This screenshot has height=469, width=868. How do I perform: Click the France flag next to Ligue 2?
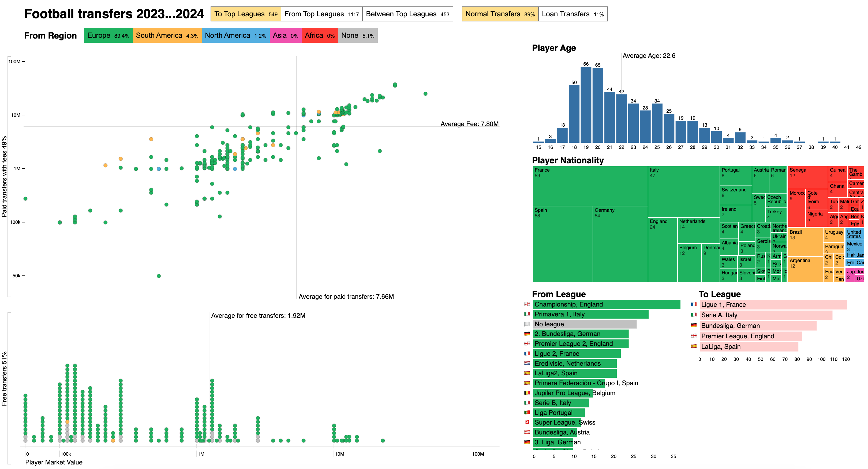(527, 354)
